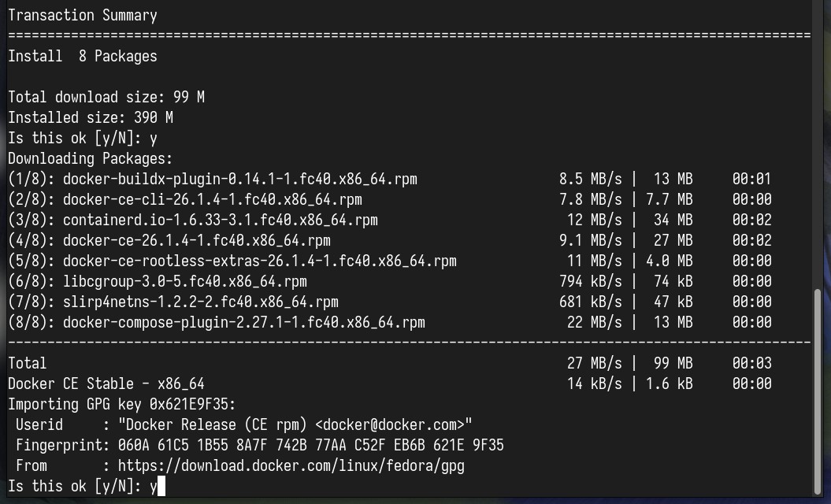Click the docker-compose-plugin package filename
The height and width of the screenshot is (504, 831).
[x=244, y=323]
